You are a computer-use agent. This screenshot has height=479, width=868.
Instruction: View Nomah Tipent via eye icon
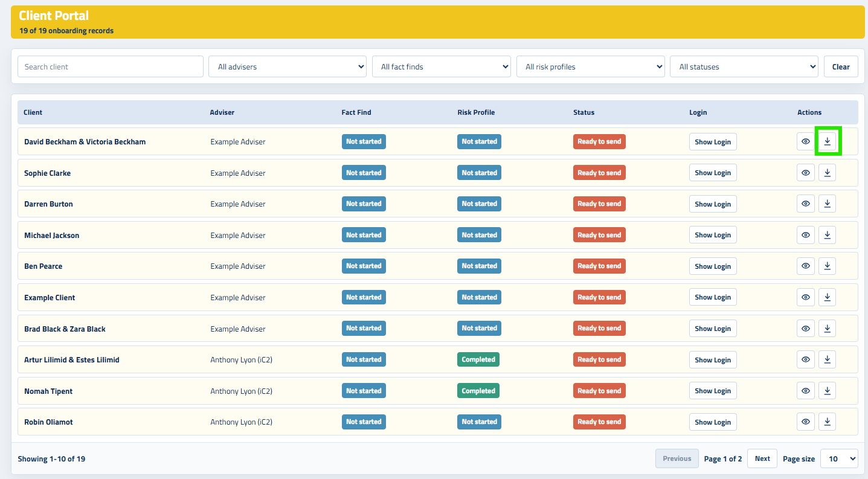point(806,391)
